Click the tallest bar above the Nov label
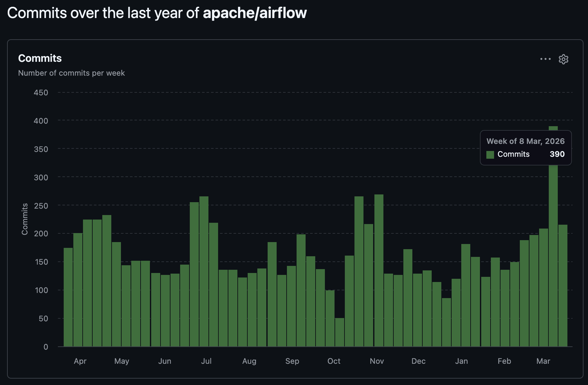 (x=379, y=270)
